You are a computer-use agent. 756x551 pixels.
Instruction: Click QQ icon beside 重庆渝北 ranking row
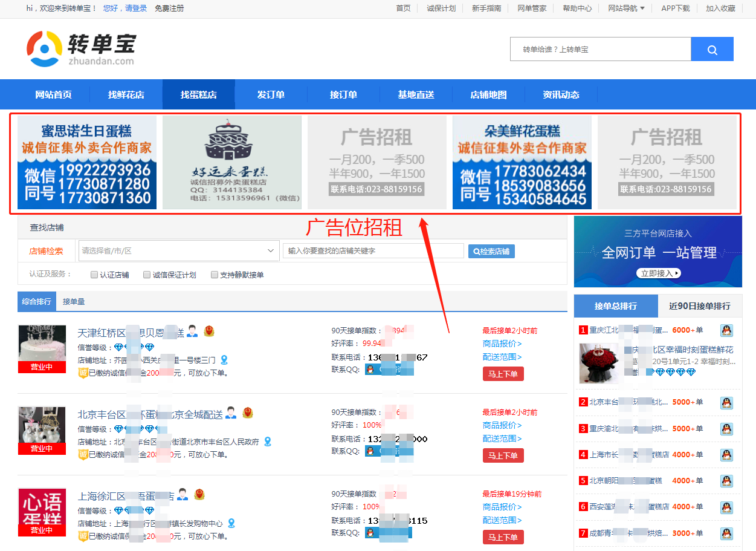726,428
